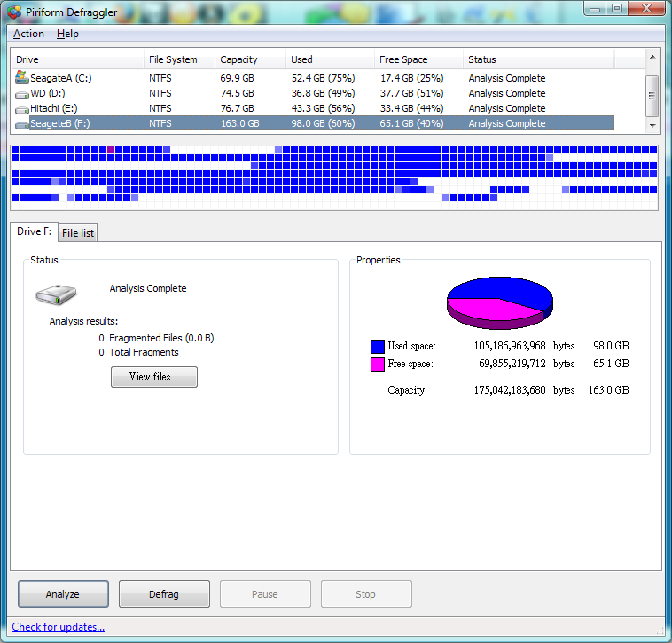Click the 0 Total Fragments text

(138, 352)
